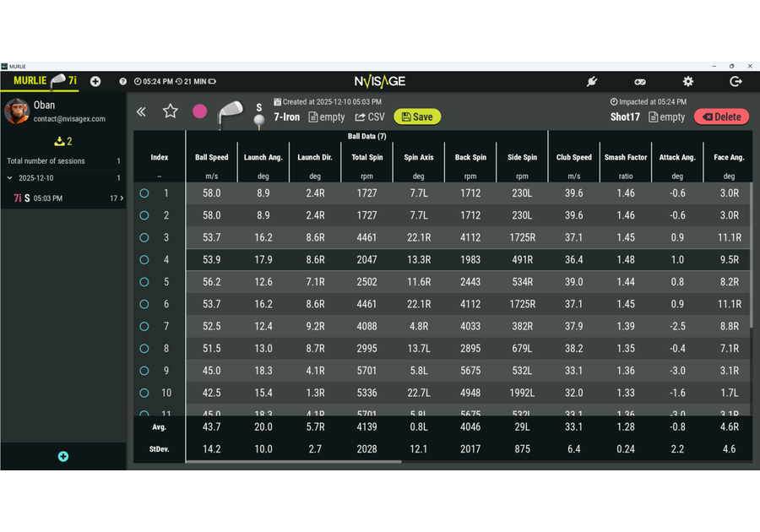The height and width of the screenshot is (532, 760).
Task: Open the 7-Iron session empty note
Action: pos(327,117)
